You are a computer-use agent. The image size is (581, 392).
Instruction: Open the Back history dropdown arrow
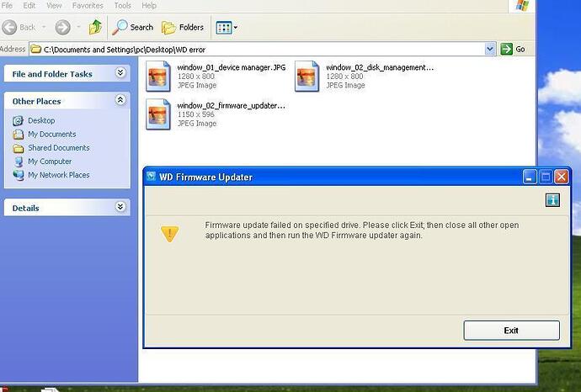[44, 27]
